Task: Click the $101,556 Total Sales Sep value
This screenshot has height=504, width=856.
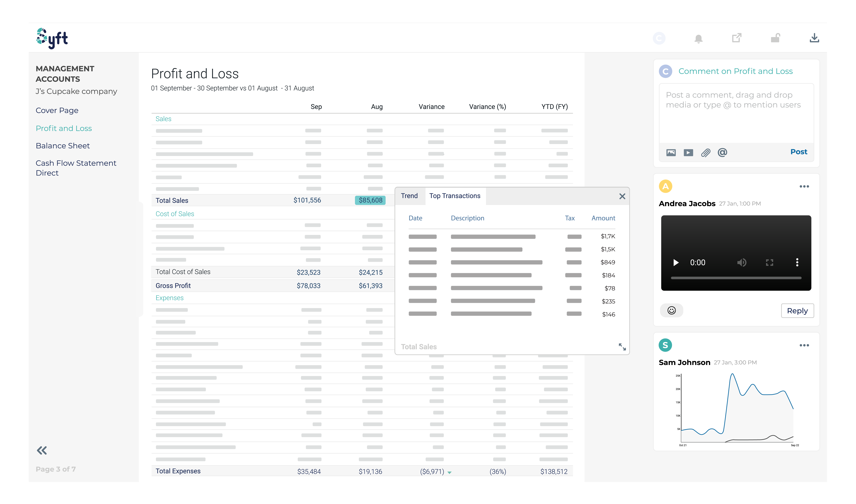Action: (x=307, y=200)
